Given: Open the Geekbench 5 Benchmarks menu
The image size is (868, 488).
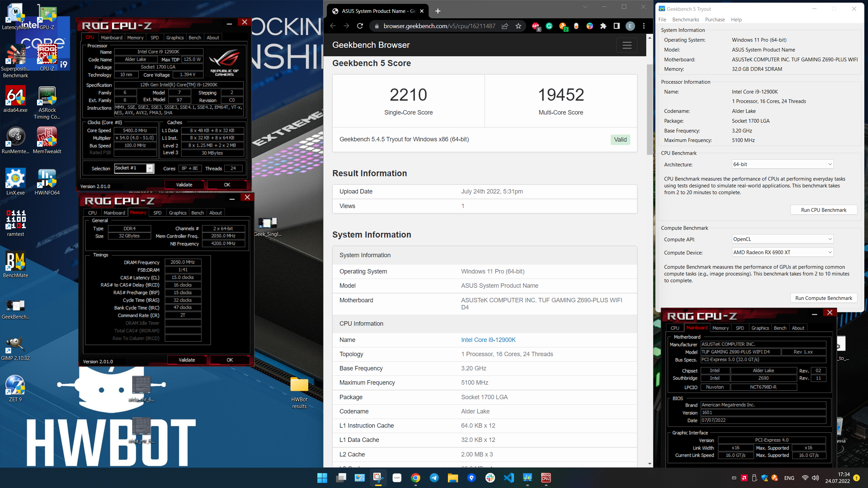Looking at the screenshot, I should click(x=686, y=20).
